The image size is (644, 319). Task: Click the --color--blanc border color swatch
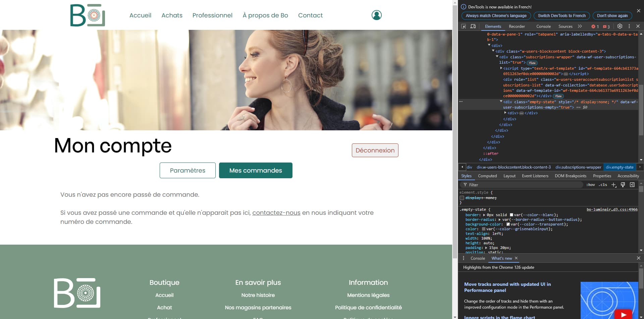click(x=512, y=215)
